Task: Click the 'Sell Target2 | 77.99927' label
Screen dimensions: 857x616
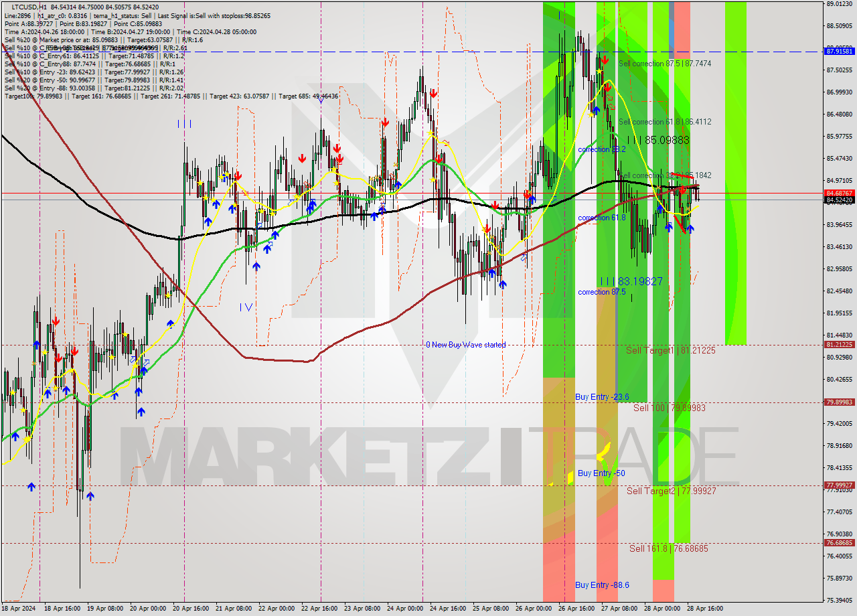Action: [x=672, y=491]
